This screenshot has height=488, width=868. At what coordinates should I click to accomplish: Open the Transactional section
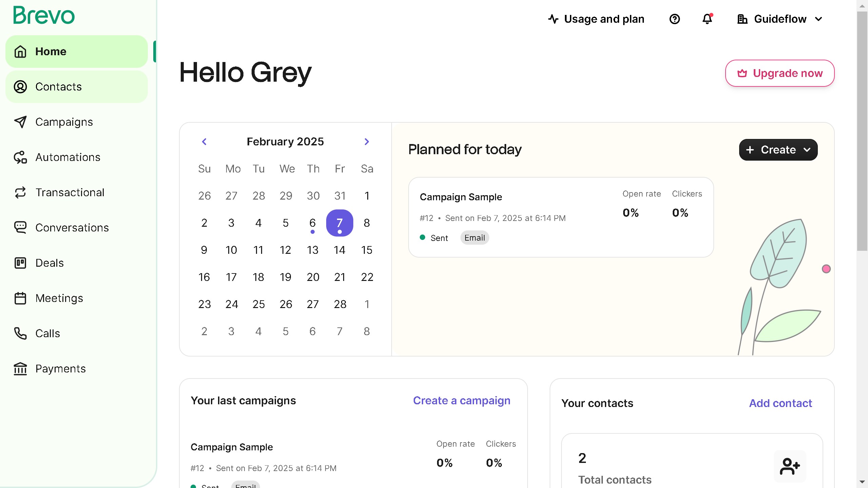pyautogui.click(x=70, y=192)
